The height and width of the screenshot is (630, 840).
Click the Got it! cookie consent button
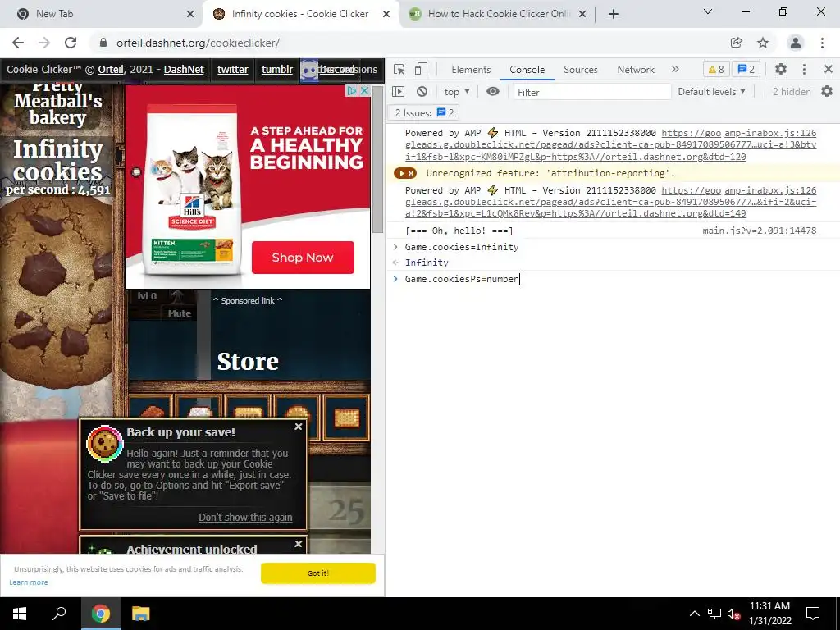click(x=318, y=573)
